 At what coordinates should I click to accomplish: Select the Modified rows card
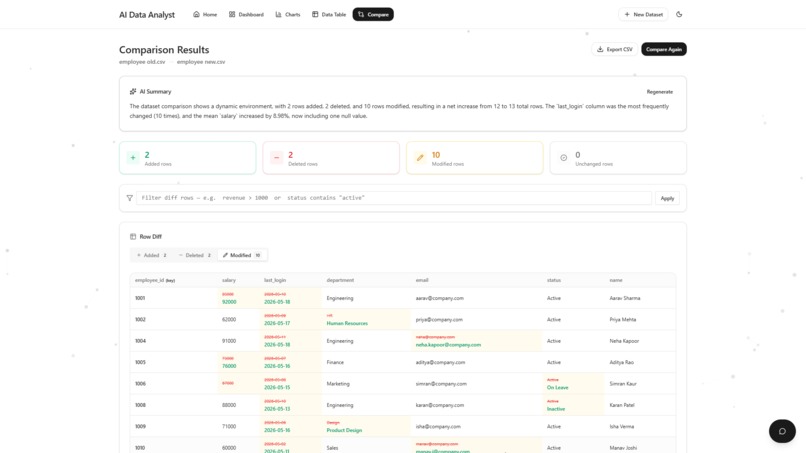click(474, 158)
